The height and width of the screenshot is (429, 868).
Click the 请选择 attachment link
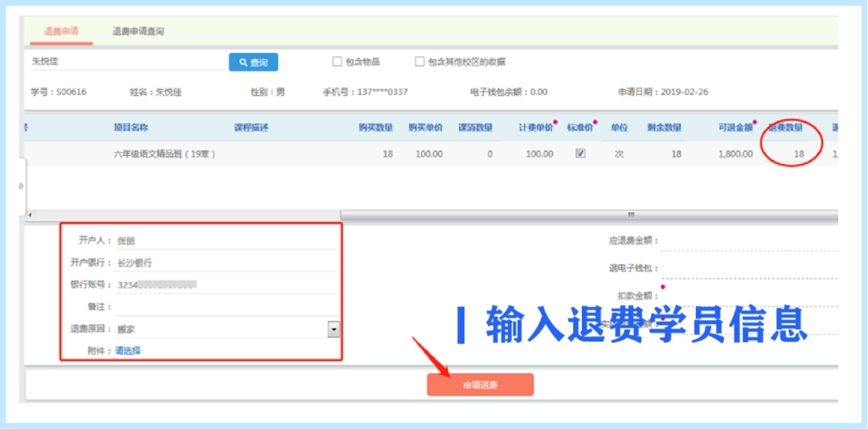[x=128, y=351]
